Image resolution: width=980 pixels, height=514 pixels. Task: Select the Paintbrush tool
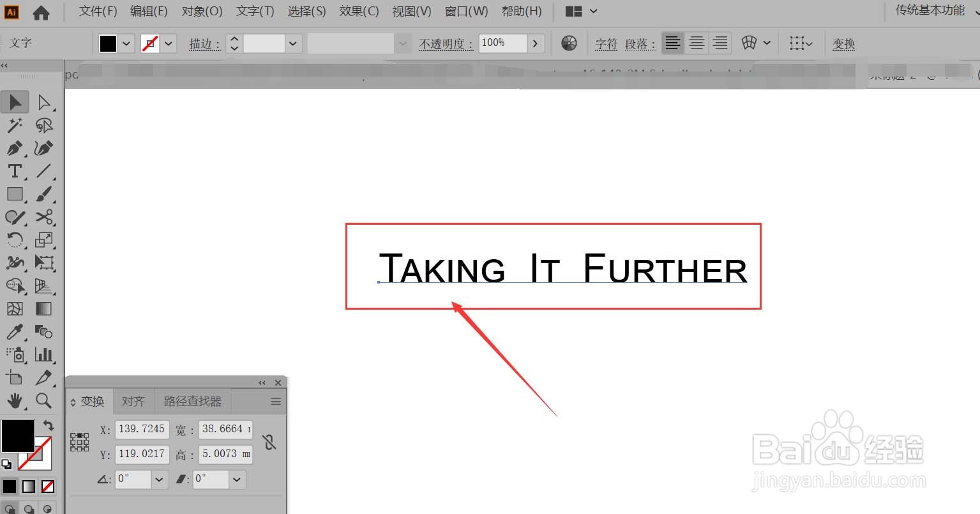[x=44, y=194]
